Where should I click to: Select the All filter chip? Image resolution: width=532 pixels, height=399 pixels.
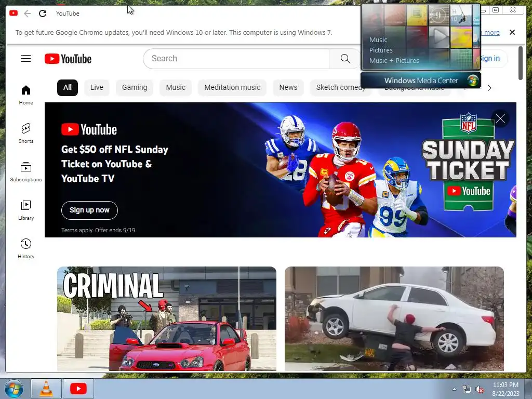(x=68, y=87)
